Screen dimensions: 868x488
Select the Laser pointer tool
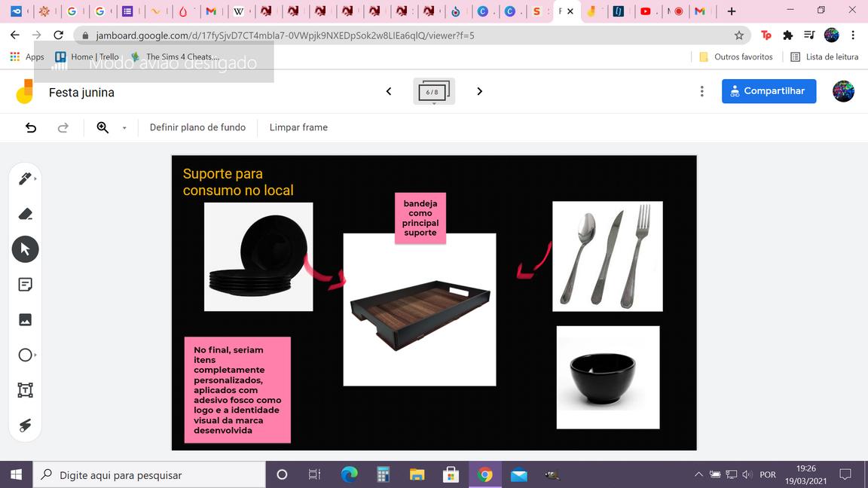(25, 425)
